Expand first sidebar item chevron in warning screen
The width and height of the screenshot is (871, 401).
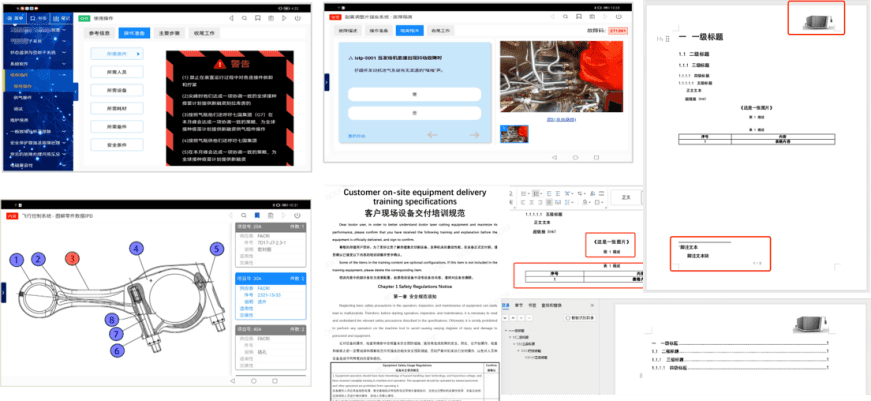(65, 29)
